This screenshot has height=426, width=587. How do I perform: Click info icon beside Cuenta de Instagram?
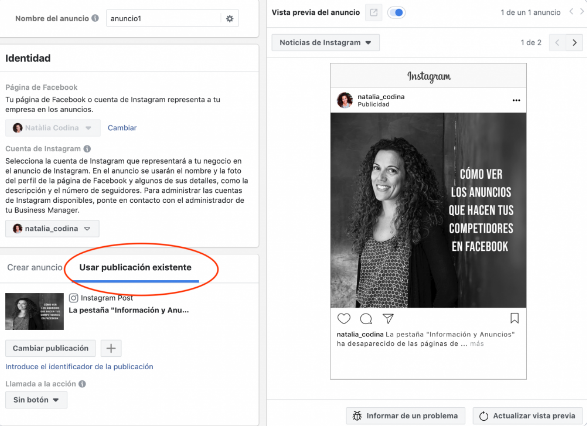(x=87, y=149)
